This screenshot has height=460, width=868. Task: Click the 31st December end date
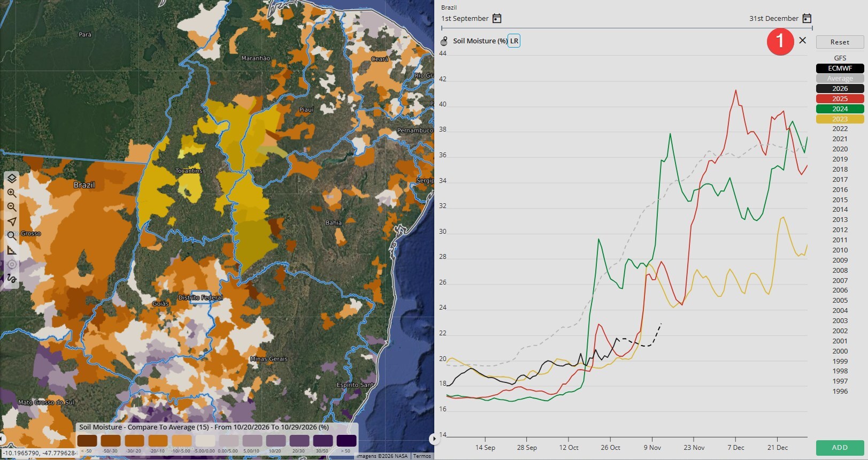(773, 18)
